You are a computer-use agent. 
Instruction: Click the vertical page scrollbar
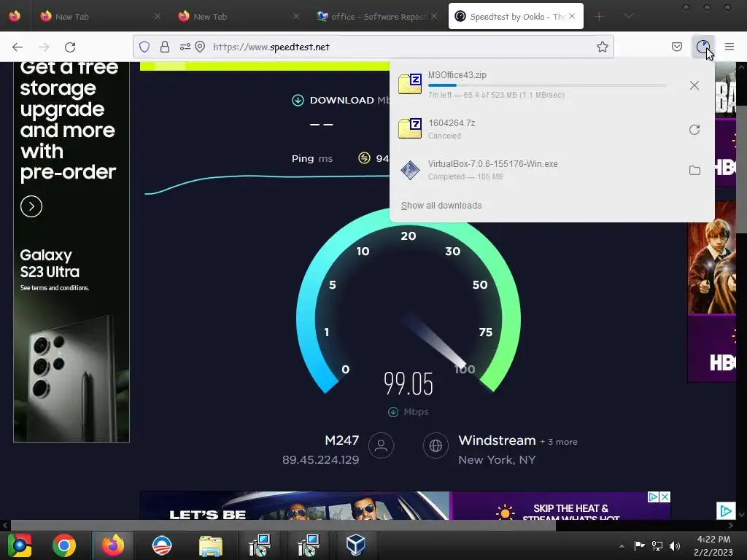click(x=741, y=169)
